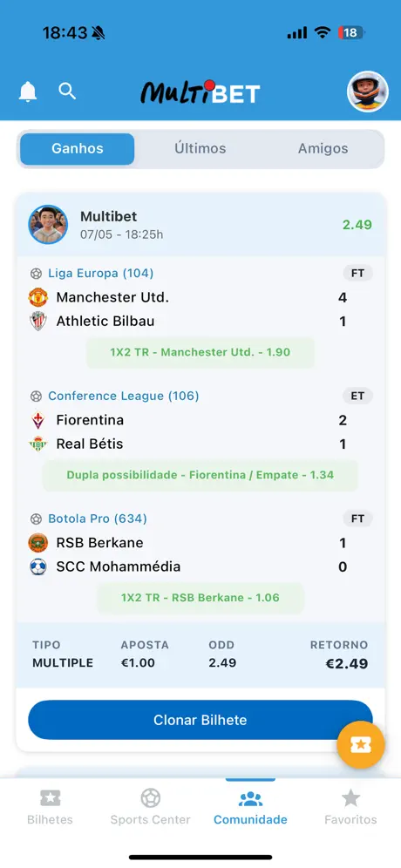
Task: Open Conference League (106) link
Action: (x=124, y=396)
